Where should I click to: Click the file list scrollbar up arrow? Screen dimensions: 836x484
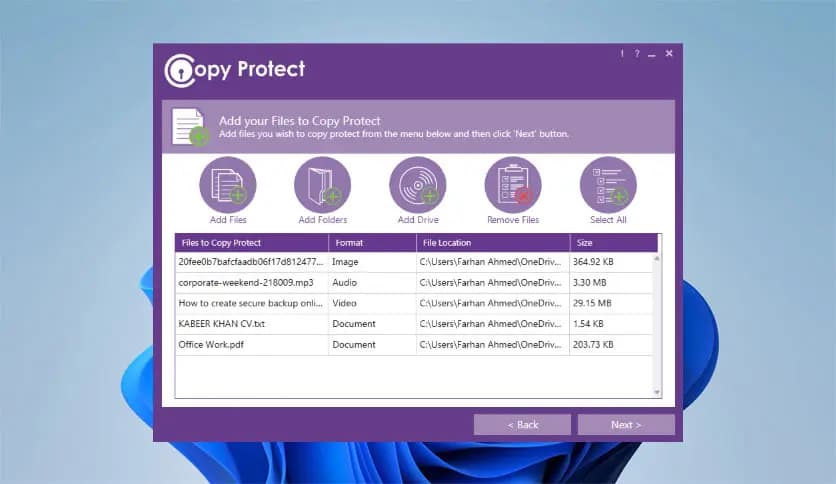[x=657, y=259]
